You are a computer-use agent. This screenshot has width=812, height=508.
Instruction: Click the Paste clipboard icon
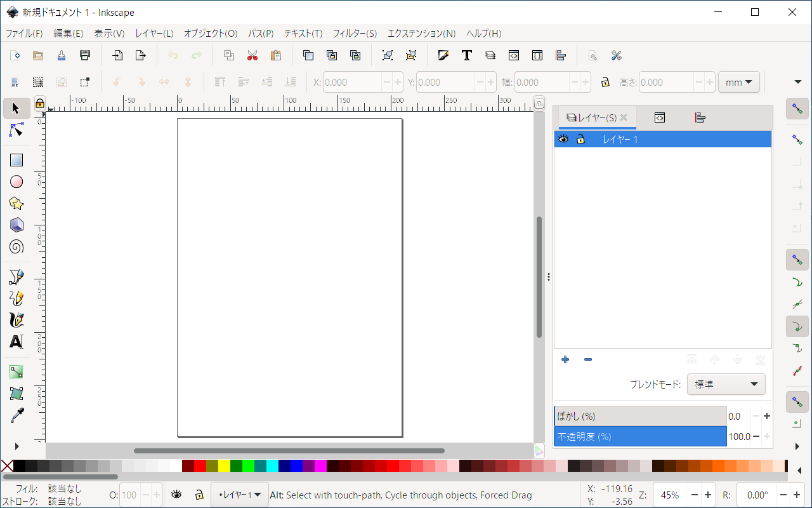coord(276,56)
